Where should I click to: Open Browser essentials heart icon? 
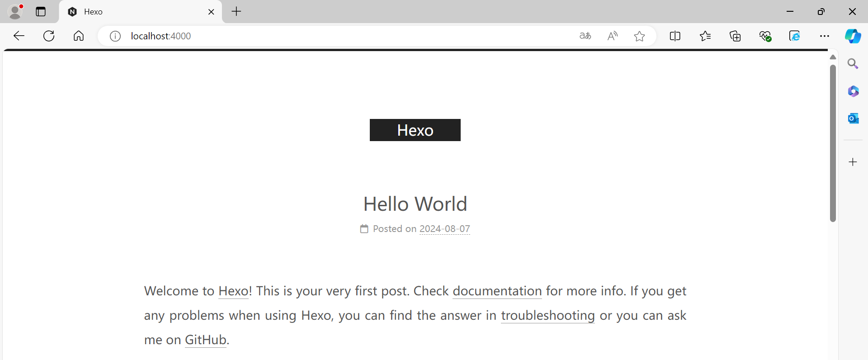point(765,36)
